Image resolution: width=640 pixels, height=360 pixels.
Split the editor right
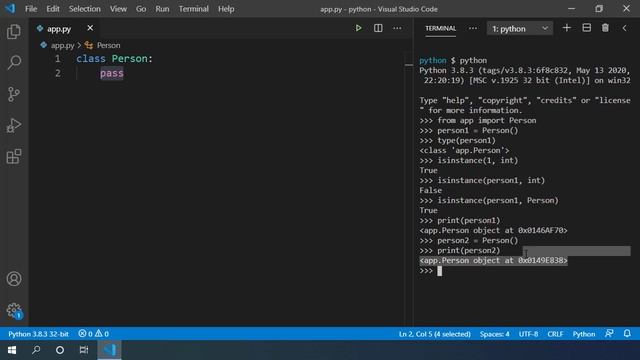[x=378, y=28]
